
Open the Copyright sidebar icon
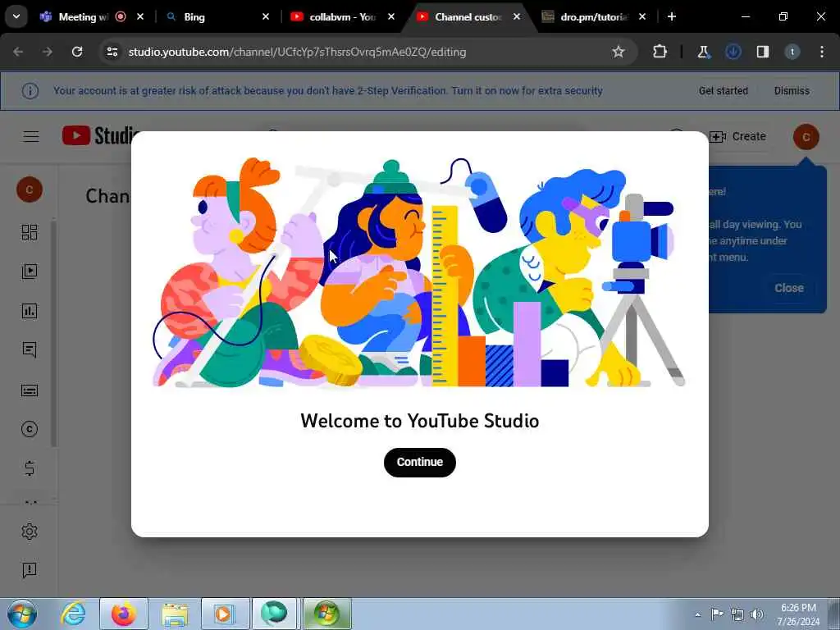[30, 429]
